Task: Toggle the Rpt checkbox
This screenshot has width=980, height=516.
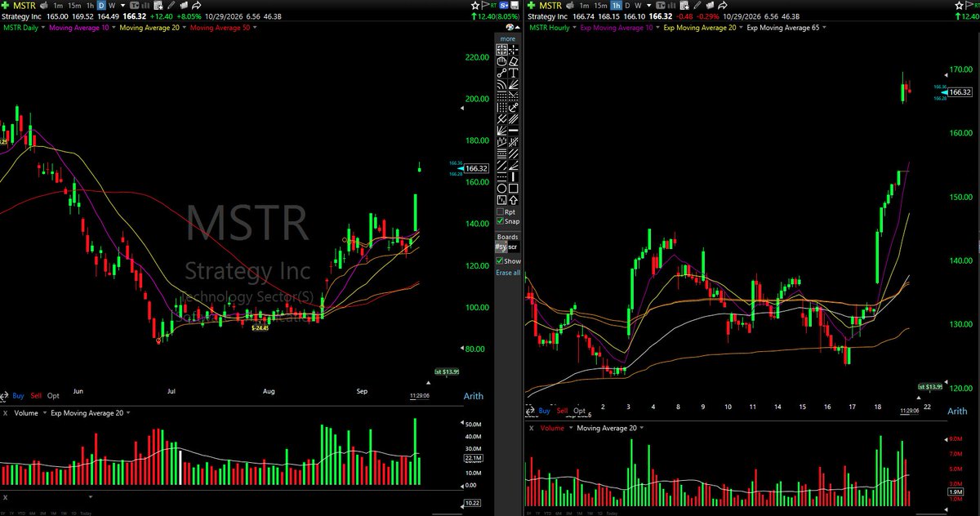Action: tap(501, 211)
